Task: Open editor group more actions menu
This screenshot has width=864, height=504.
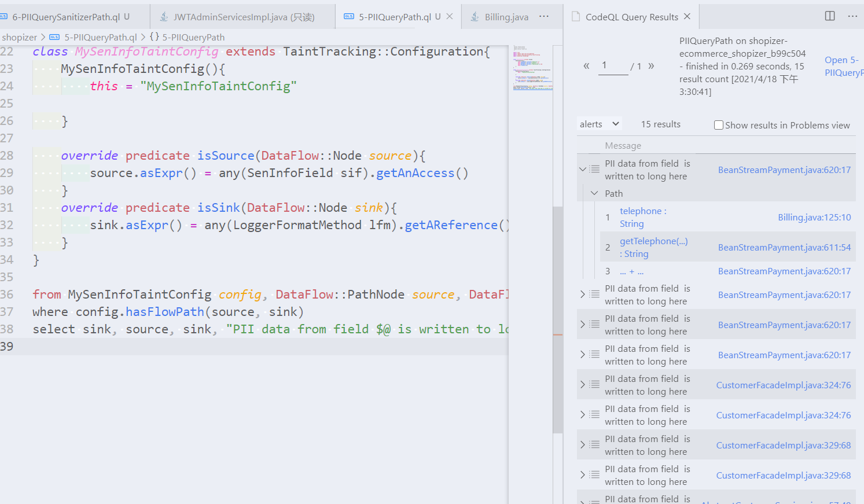Action: (x=544, y=16)
